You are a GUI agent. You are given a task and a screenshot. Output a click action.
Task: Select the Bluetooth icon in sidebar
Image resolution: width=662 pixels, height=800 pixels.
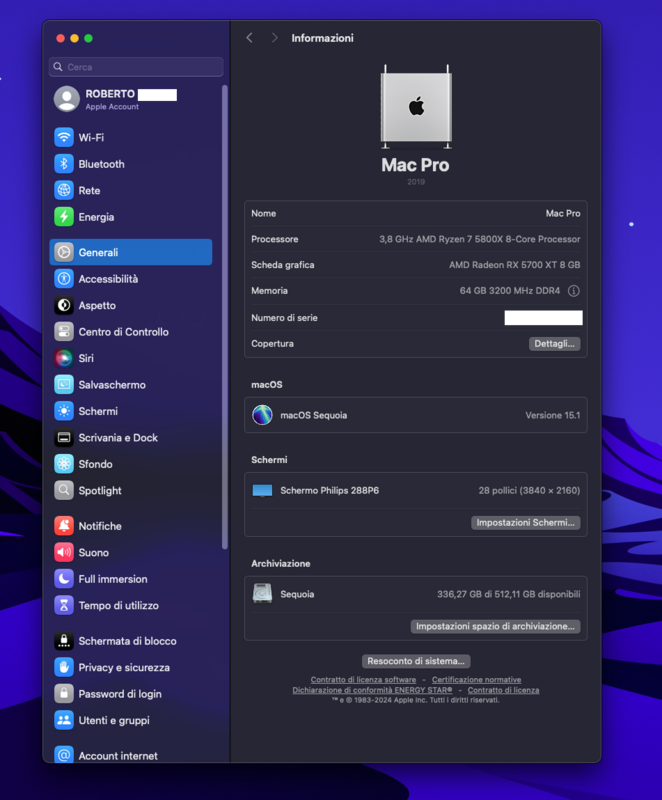(x=64, y=164)
